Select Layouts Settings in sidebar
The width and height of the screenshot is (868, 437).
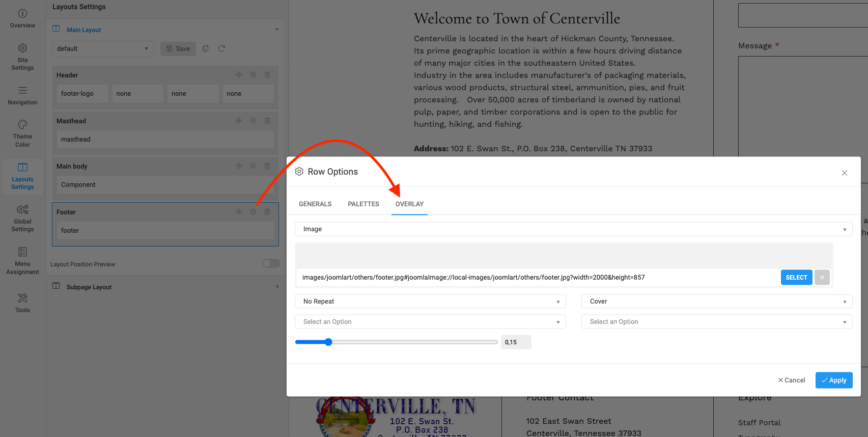(x=22, y=176)
